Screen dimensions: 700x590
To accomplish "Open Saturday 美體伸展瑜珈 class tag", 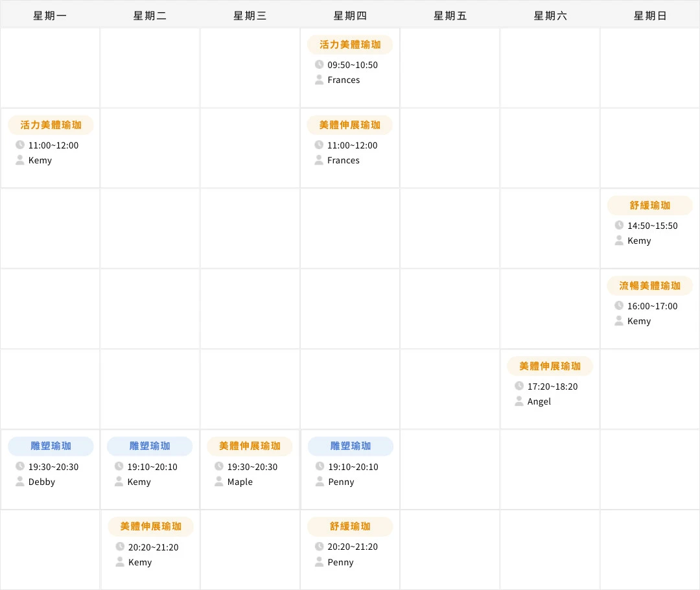I will 550,366.
